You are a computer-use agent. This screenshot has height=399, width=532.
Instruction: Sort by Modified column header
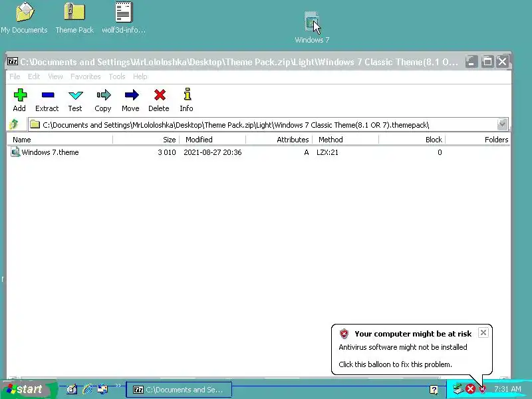(x=213, y=140)
